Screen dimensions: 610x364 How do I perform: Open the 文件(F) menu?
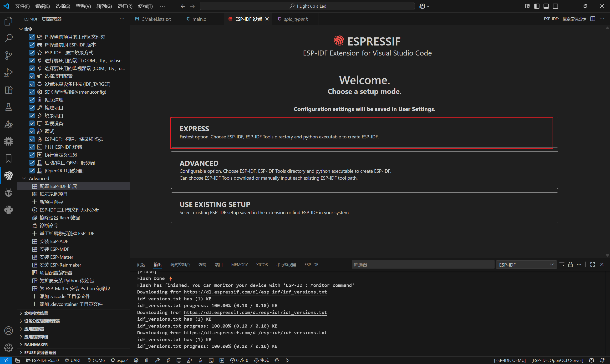[23, 6]
